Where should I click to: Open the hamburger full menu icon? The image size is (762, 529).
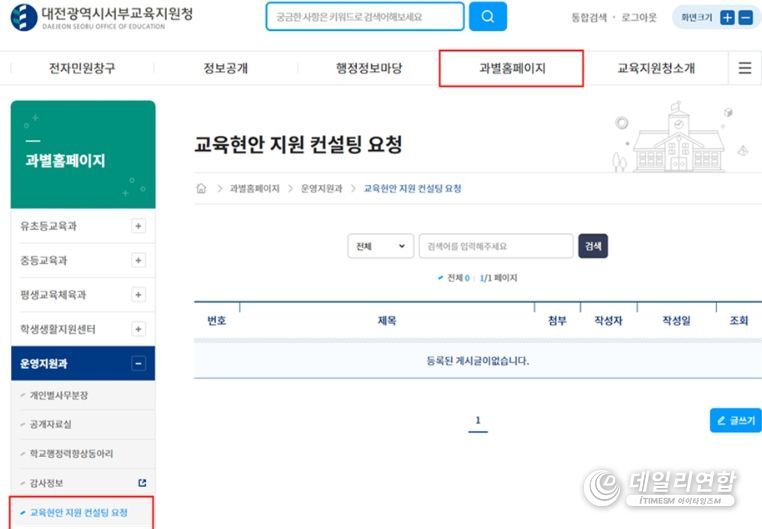[745, 68]
